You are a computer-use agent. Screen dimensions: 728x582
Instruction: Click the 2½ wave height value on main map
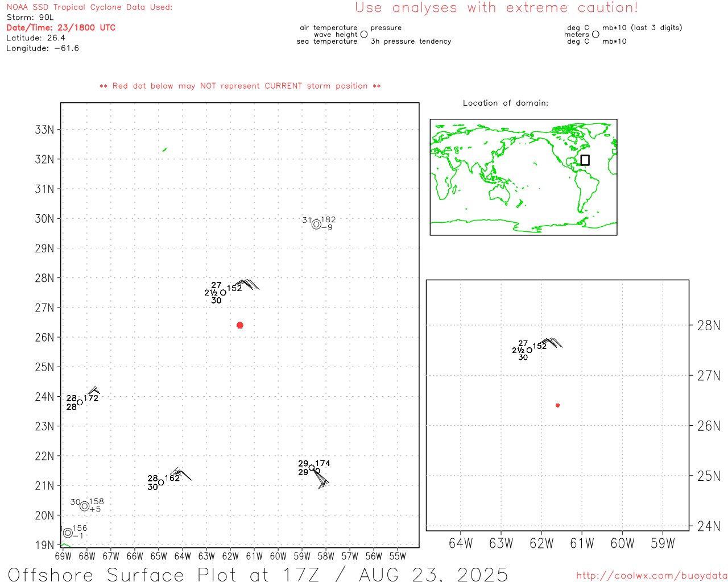[x=211, y=293]
